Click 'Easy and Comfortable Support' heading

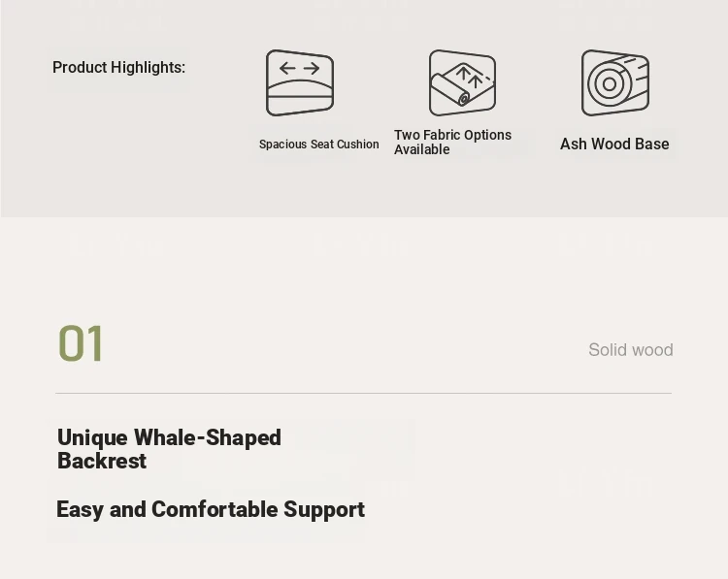[x=211, y=509]
